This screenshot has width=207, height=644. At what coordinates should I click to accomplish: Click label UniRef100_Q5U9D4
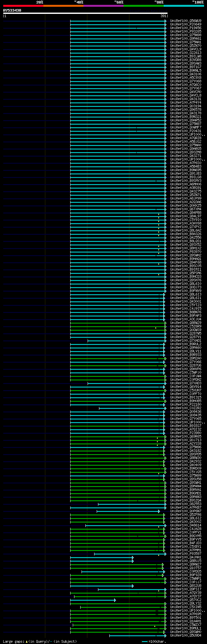pyautogui.click(x=186, y=635)
